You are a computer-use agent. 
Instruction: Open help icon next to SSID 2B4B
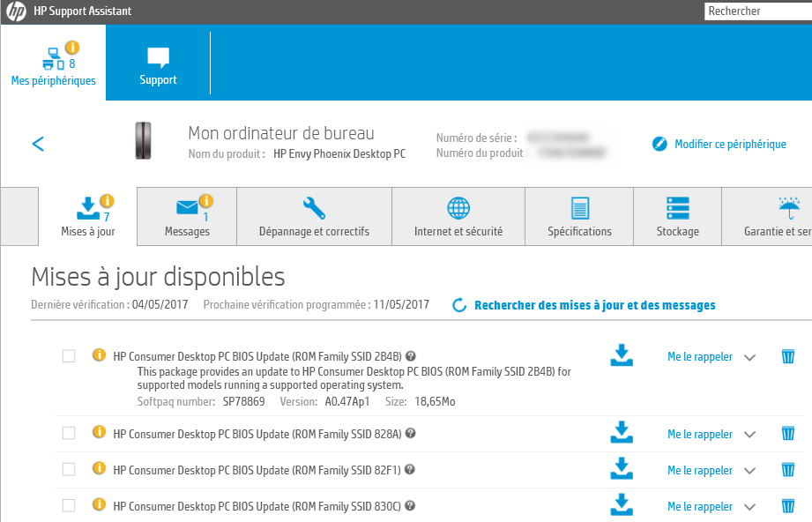point(411,356)
